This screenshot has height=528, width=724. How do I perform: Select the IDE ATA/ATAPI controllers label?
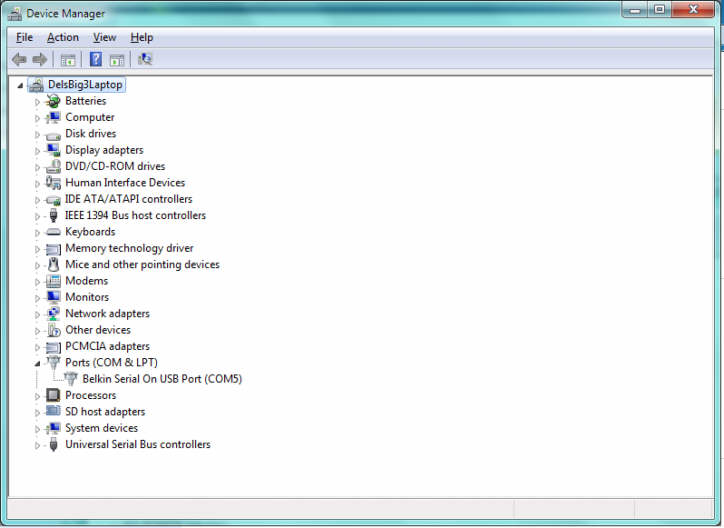click(129, 199)
